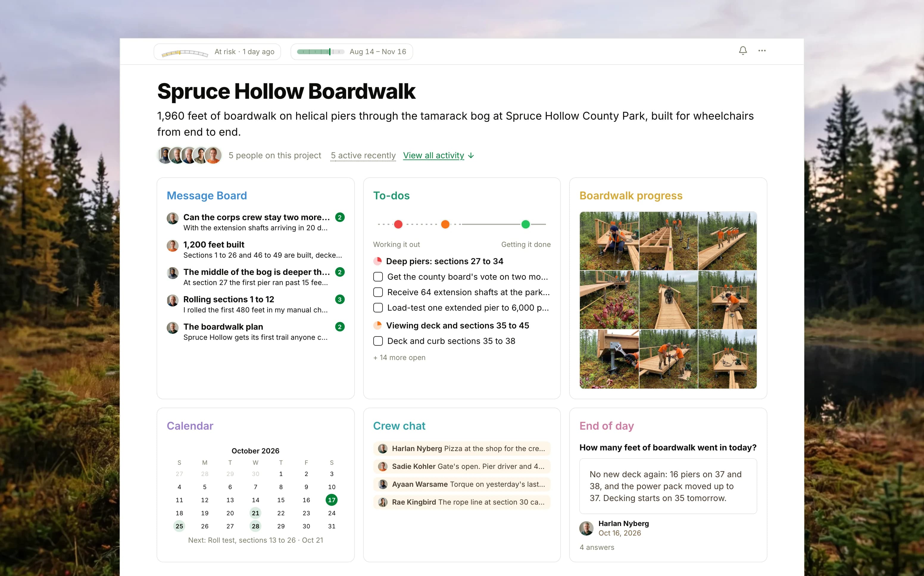Open the wrench on pier photo thumbnail
924x576 pixels.
point(609,359)
